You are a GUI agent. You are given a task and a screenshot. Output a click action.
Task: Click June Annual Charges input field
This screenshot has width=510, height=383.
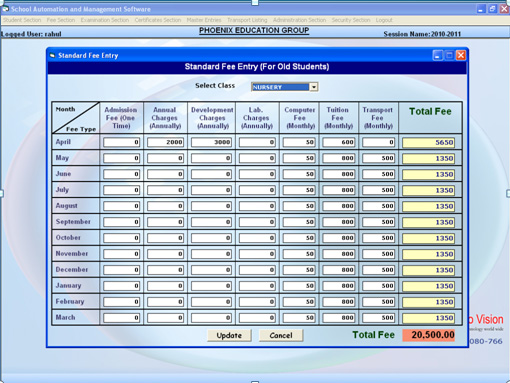[165, 174]
